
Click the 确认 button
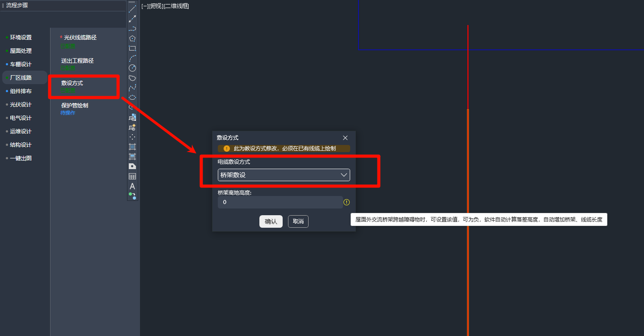271,221
